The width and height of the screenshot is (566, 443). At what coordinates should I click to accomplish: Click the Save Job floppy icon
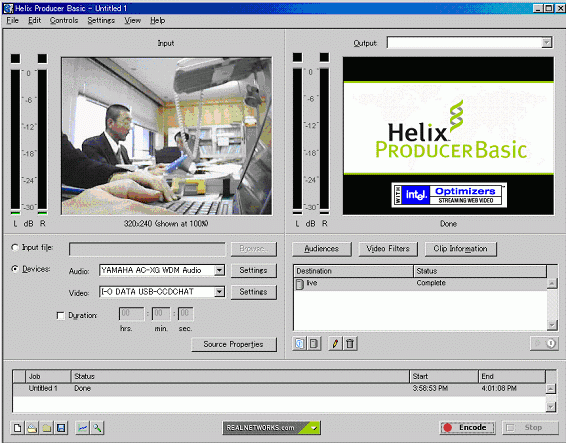coord(61,428)
